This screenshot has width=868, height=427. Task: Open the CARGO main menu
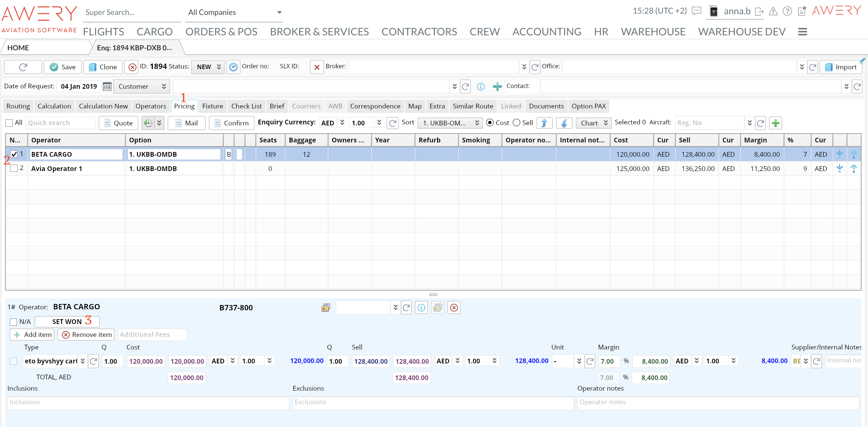(x=155, y=32)
